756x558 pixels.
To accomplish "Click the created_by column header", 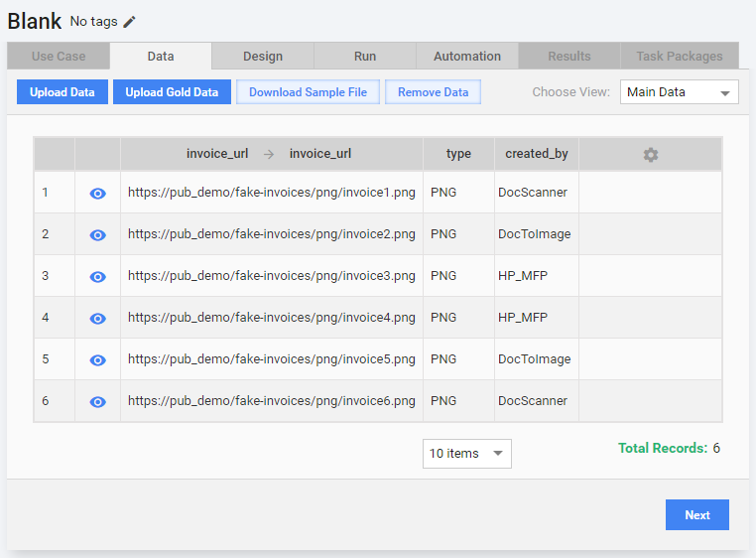I will point(537,154).
